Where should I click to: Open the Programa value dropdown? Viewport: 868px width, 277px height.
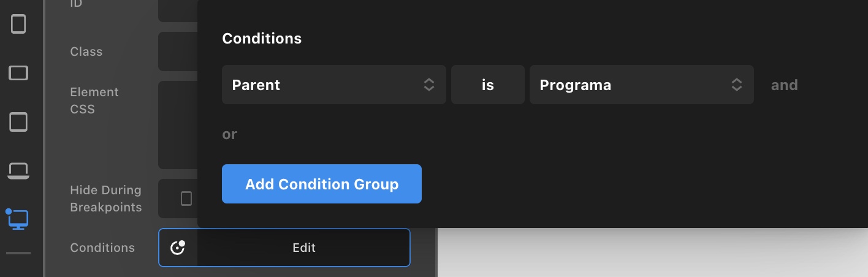coord(641,85)
